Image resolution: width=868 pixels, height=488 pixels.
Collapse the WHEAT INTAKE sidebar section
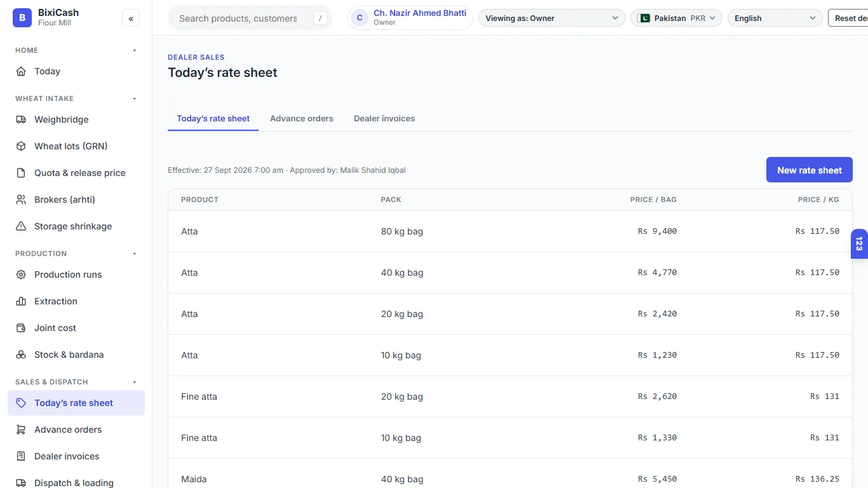pyautogui.click(x=134, y=98)
